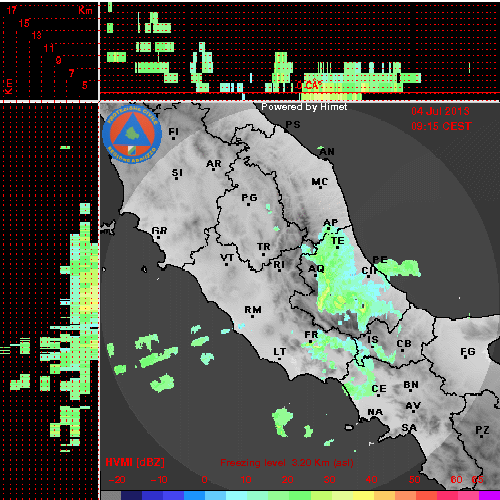Click the '17' height axis label
500x500 pixels.
12,10
